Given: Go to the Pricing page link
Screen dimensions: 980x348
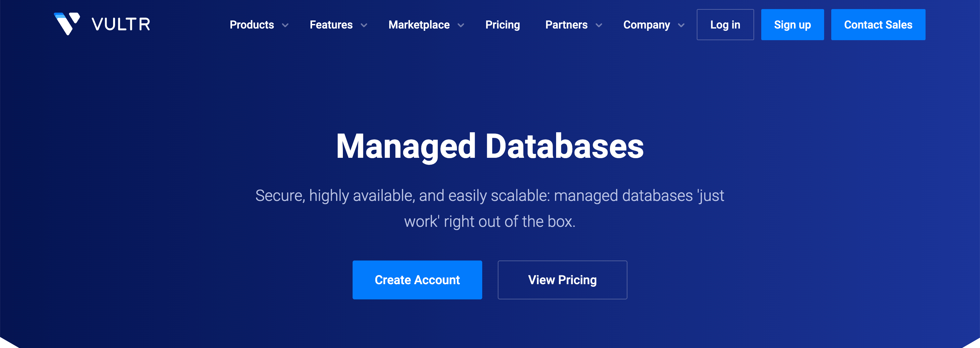Looking at the screenshot, I should pos(503,25).
